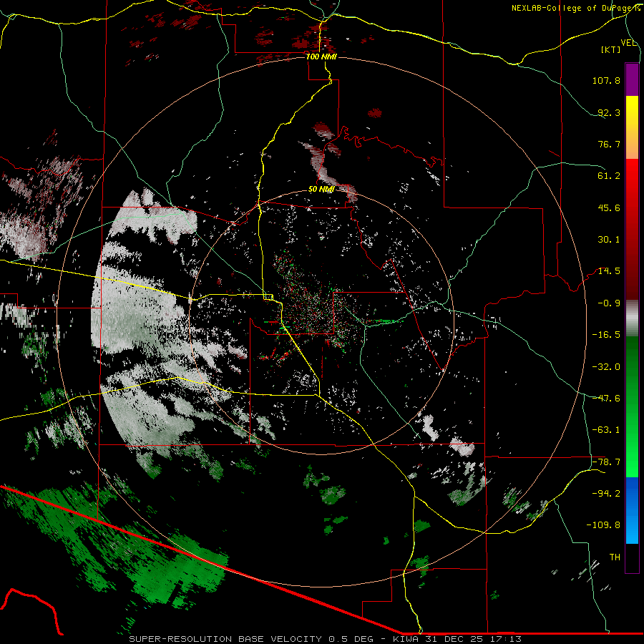
Task: Click the [KT] units label
Action: point(611,49)
